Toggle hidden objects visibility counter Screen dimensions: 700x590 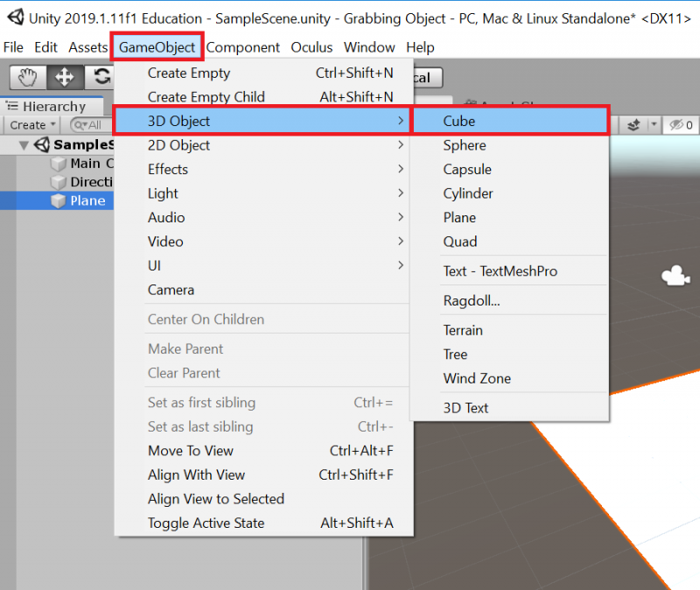[682, 125]
